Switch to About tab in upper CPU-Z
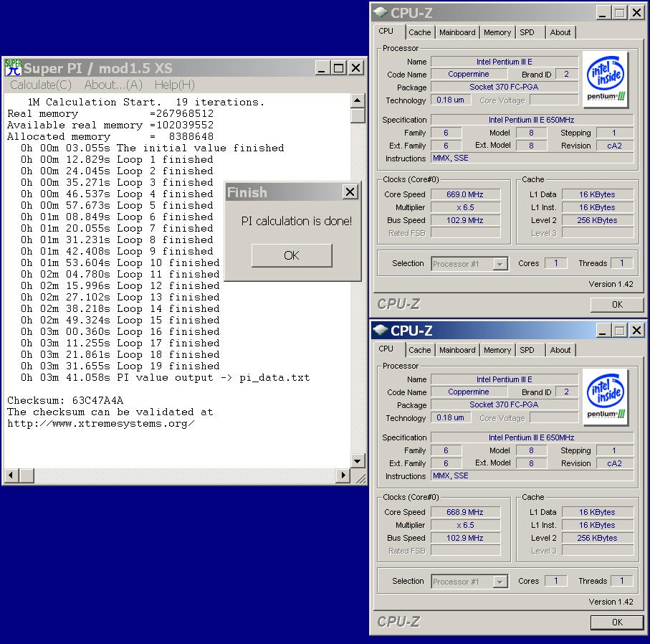 point(560,32)
